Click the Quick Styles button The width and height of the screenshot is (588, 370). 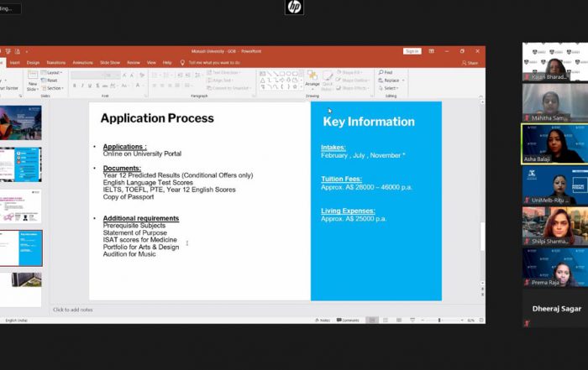pyautogui.click(x=328, y=81)
